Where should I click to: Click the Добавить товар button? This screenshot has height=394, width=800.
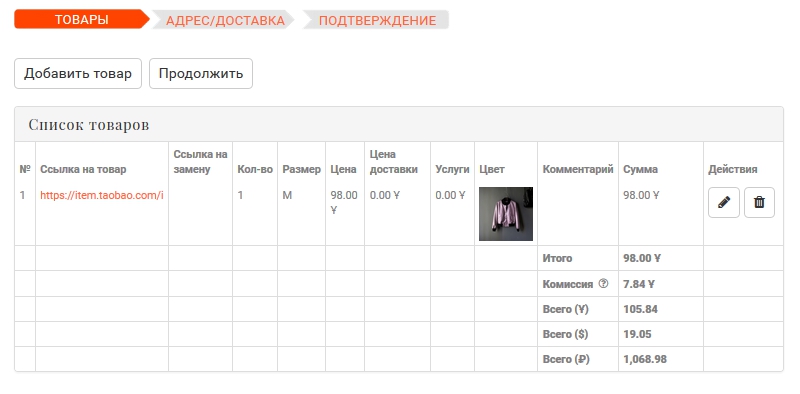[78, 73]
